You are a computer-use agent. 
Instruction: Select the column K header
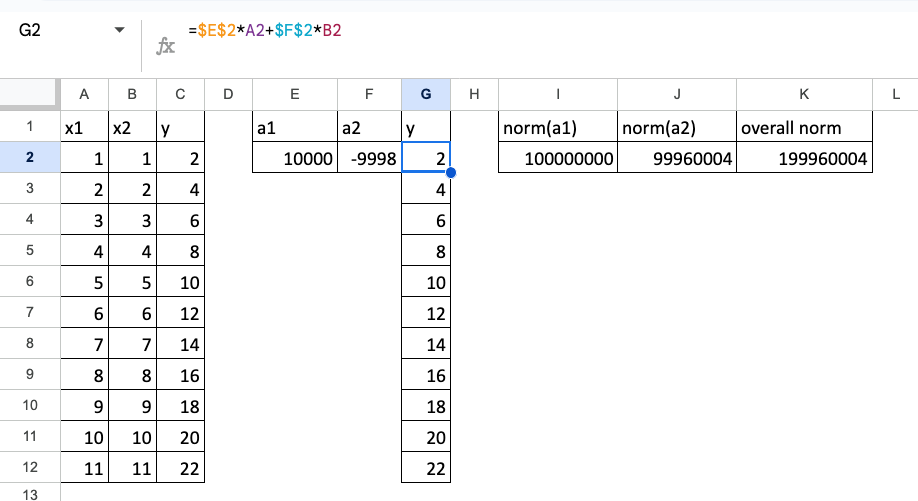pyautogui.click(x=804, y=95)
